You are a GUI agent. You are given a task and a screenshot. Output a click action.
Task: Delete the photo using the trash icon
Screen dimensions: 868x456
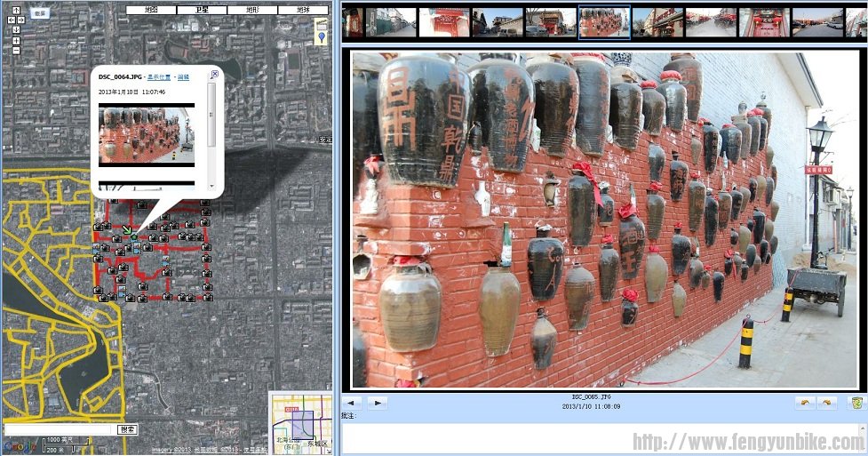(856, 403)
